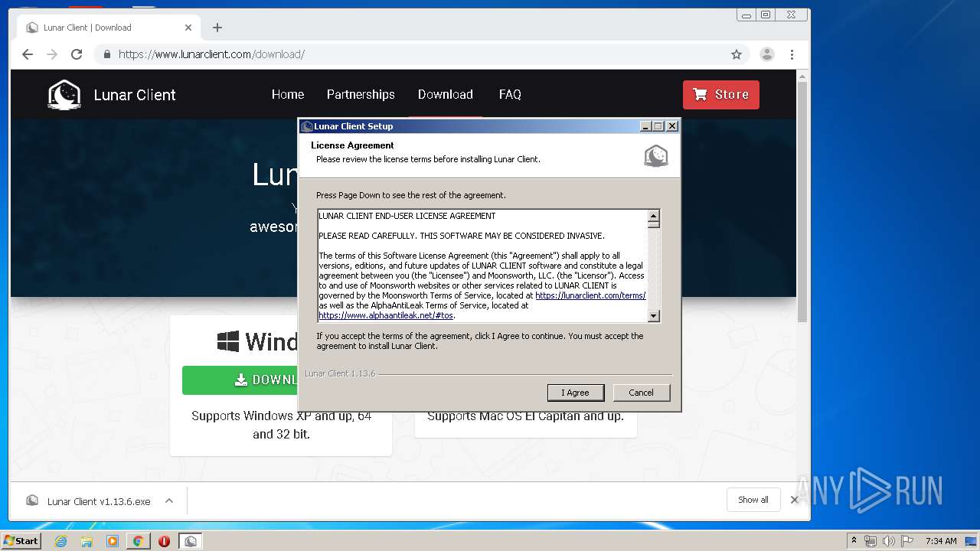Show hidden tray icons arrow
Image resolution: width=980 pixels, height=551 pixels.
pyautogui.click(x=854, y=541)
